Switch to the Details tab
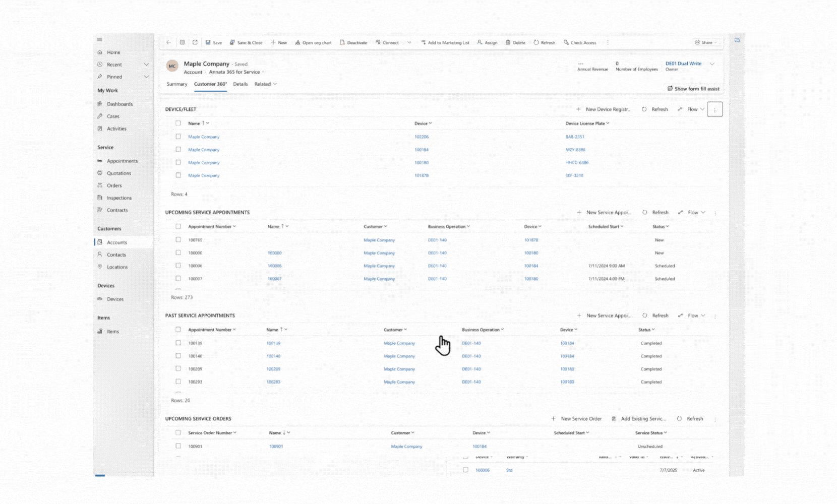This screenshot has width=837, height=504. click(x=240, y=84)
